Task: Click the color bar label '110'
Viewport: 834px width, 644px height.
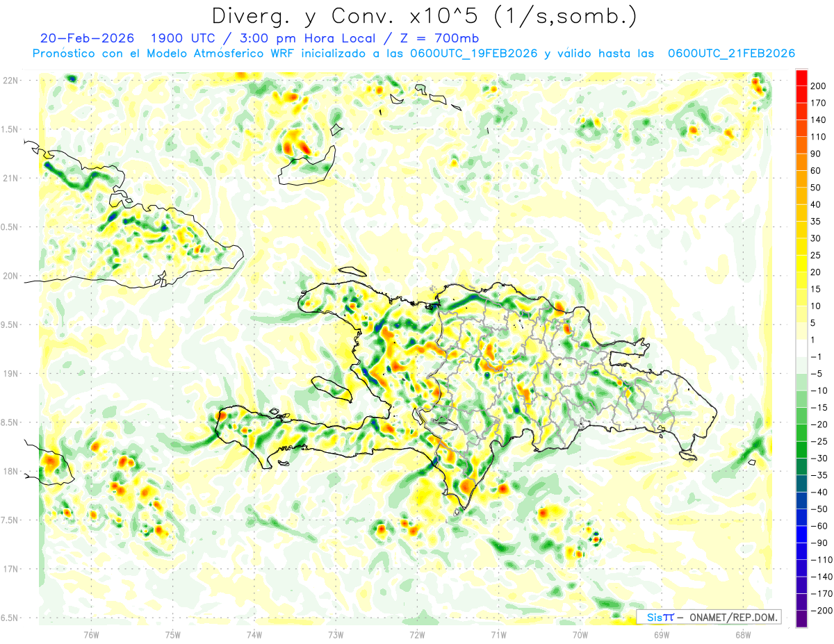Action: 819,137
